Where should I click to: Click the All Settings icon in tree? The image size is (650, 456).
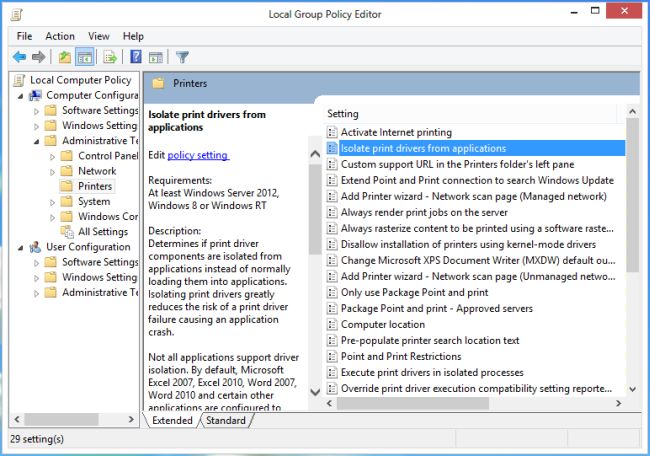pos(67,231)
